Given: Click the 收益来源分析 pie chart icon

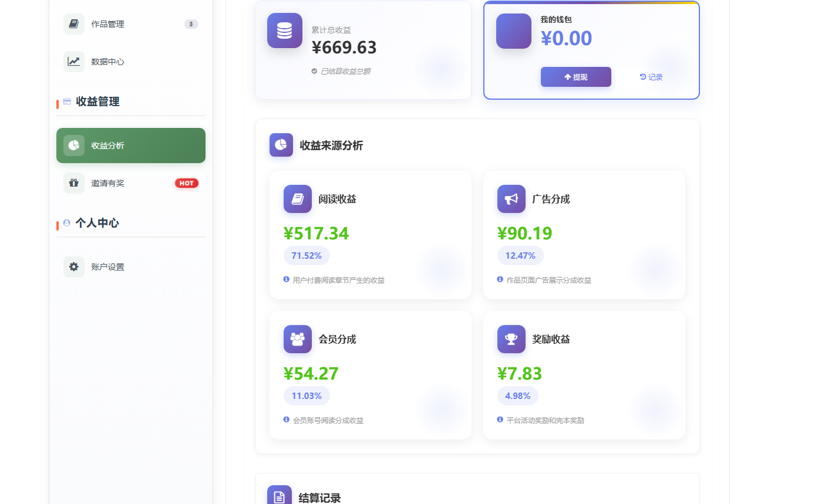Looking at the screenshot, I should 281,145.
